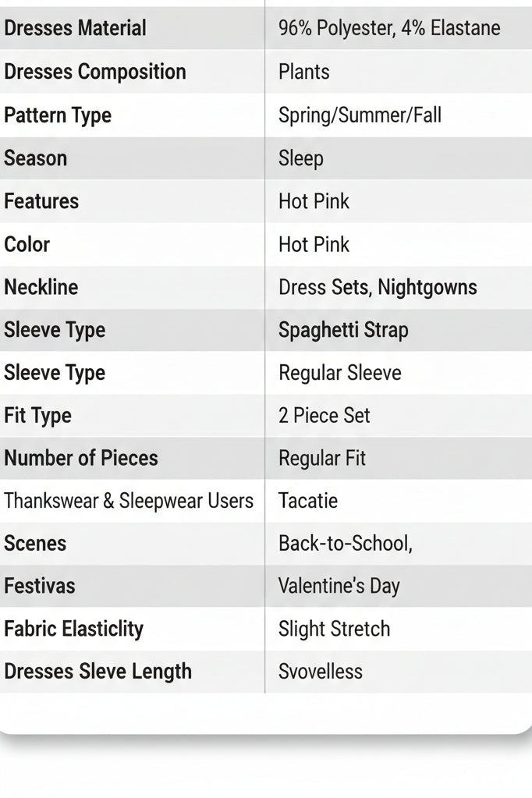Click the Features row label
The image size is (532, 798).
point(41,201)
